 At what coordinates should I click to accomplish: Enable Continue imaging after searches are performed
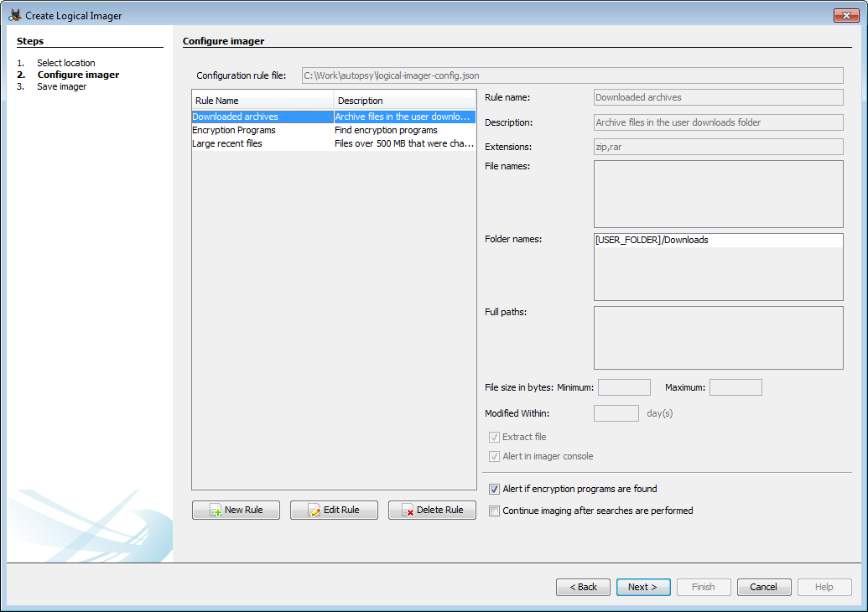pos(494,511)
